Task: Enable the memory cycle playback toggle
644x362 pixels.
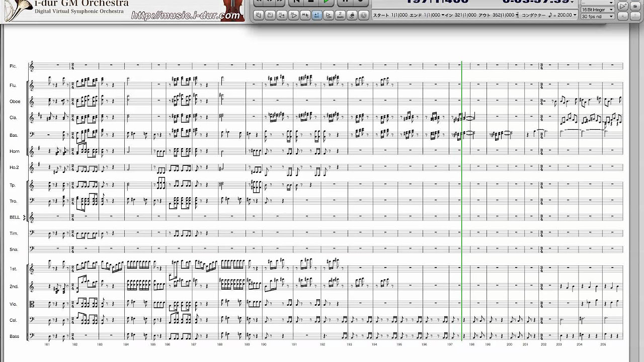Action: [281, 15]
